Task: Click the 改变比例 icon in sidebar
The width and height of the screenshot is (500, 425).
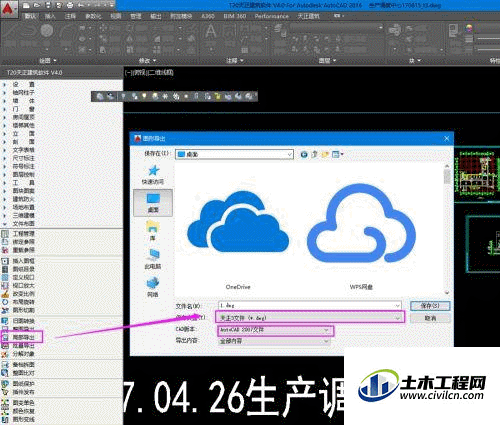Action: point(5,294)
